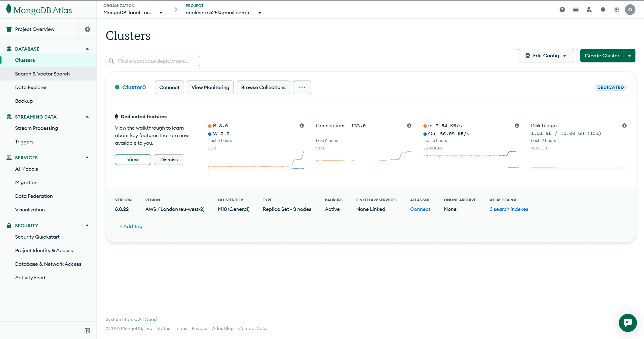Go to Data Explorer
The height and width of the screenshot is (339, 644).
[x=48, y=87]
